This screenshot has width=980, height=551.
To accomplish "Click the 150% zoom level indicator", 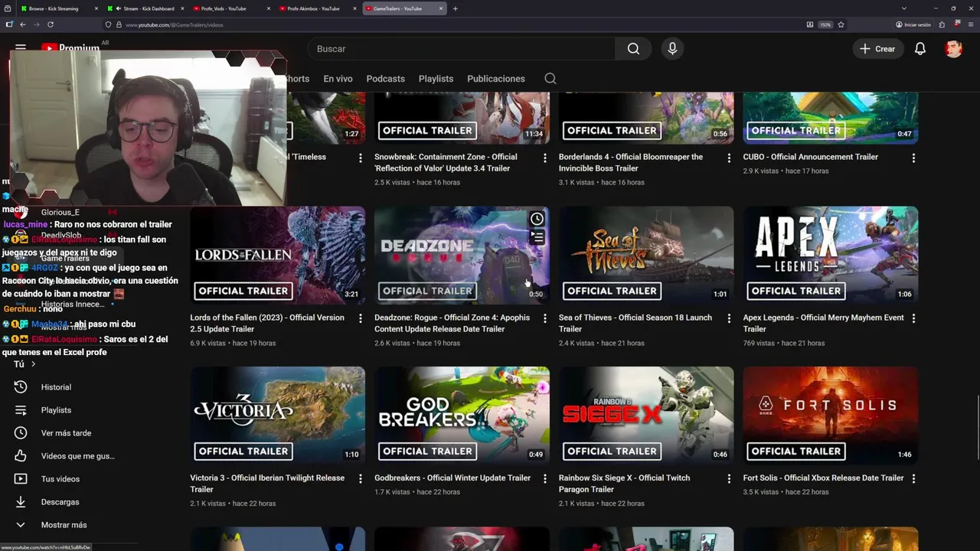I will pyautogui.click(x=825, y=24).
